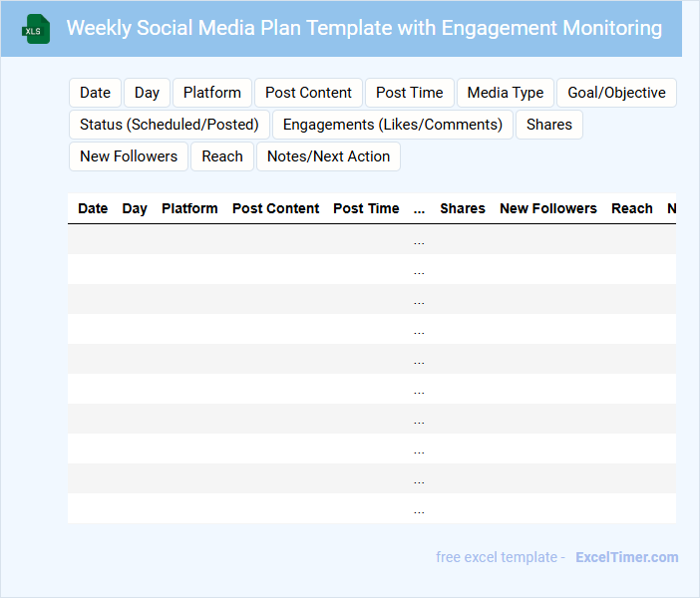
Task: Expand hidden columns via header ellipsis
Action: click(419, 209)
